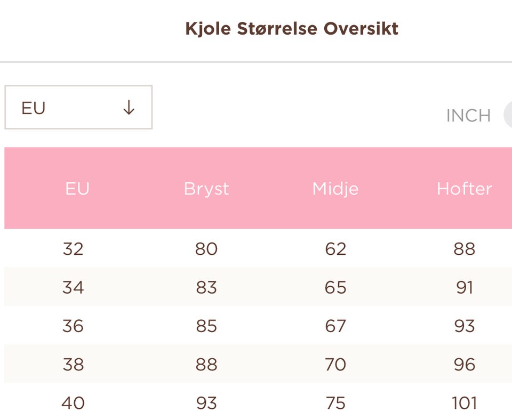The height and width of the screenshot is (420, 512).
Task: Open the EU size system dropdown
Action: coord(78,108)
